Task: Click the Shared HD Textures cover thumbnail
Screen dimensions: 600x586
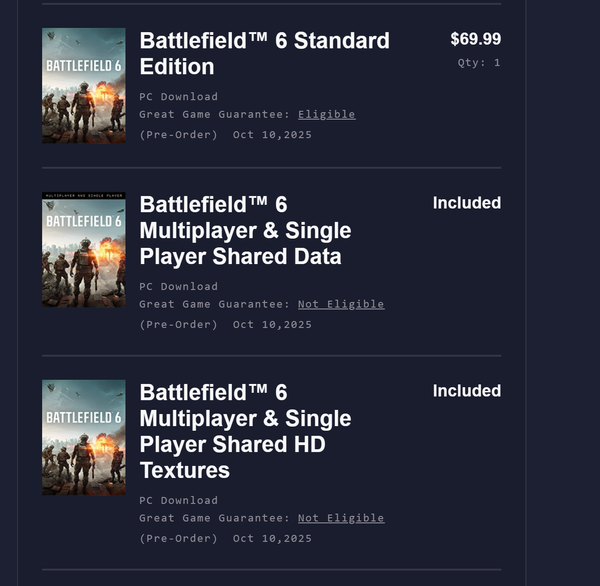Action: 83,437
